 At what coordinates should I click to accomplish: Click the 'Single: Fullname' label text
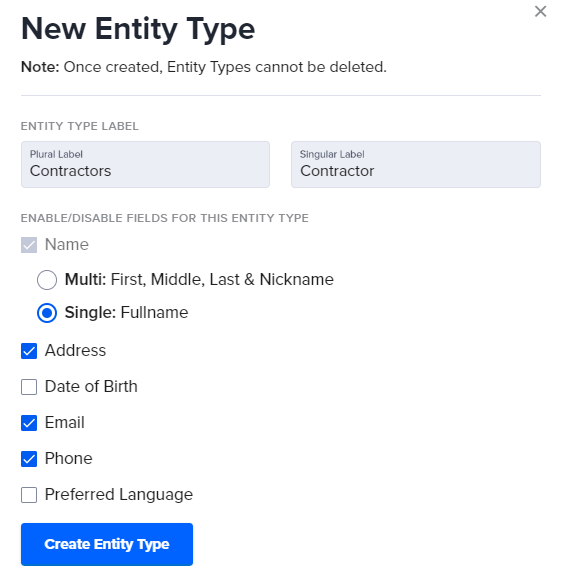(x=126, y=313)
